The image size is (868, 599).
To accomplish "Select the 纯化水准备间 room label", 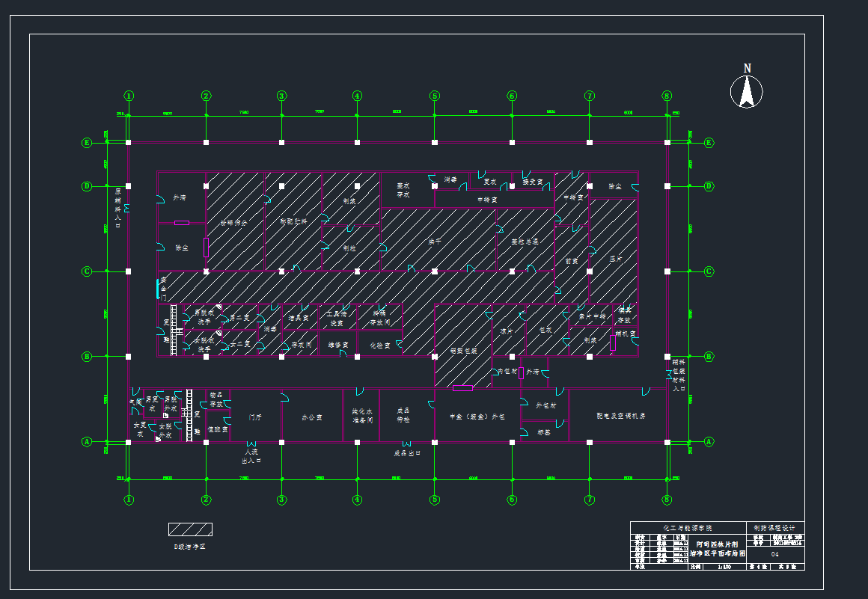I will [x=361, y=416].
